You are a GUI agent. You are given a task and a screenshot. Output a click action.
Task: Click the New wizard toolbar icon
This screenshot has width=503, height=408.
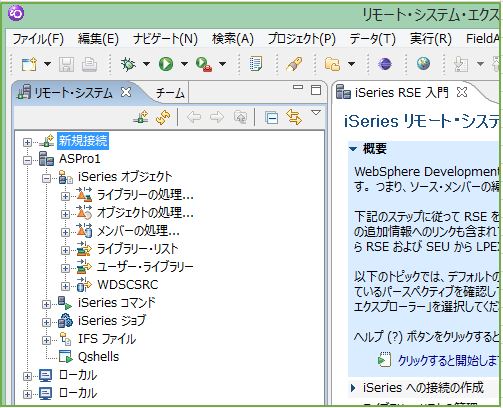coord(29,64)
